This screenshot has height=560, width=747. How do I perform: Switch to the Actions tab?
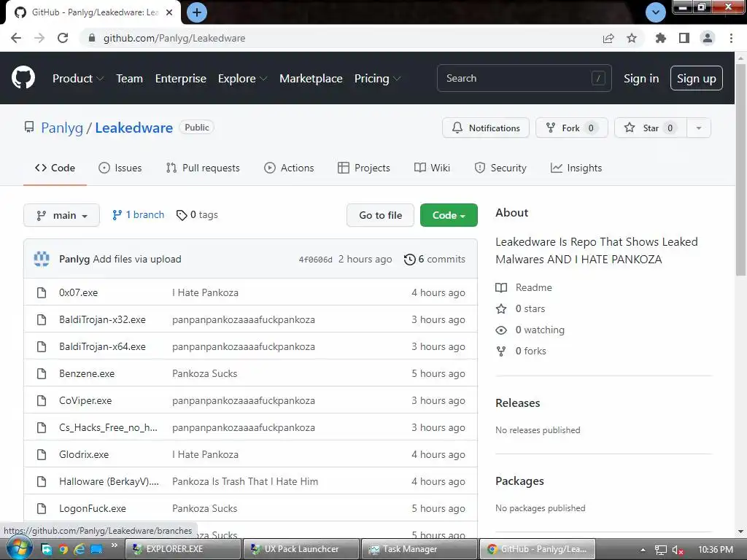pos(289,168)
